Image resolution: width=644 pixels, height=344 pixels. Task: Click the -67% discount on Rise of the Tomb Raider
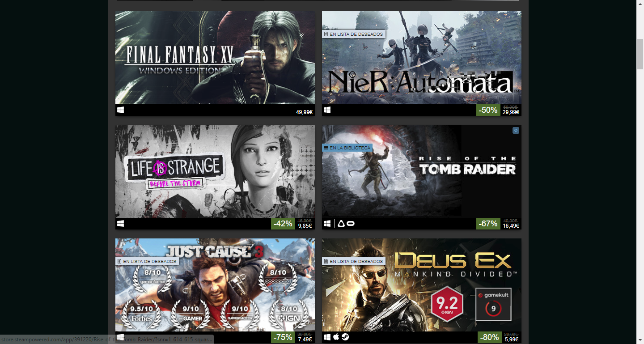(488, 224)
